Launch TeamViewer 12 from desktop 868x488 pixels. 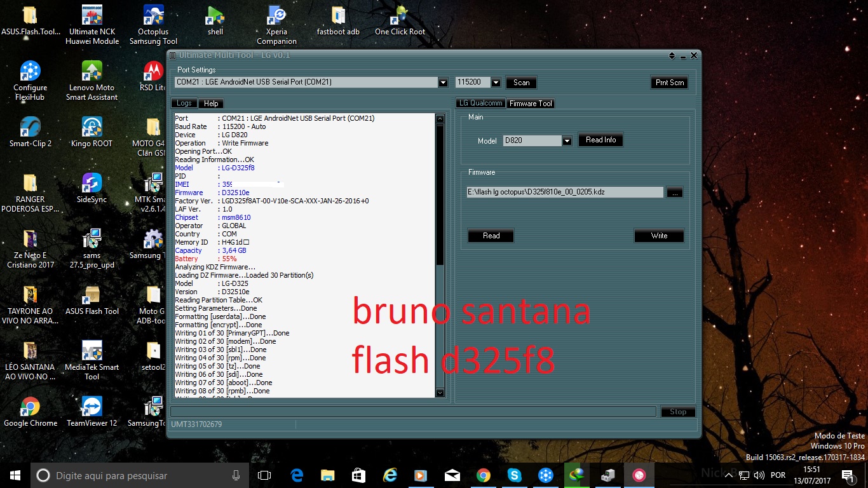point(92,412)
